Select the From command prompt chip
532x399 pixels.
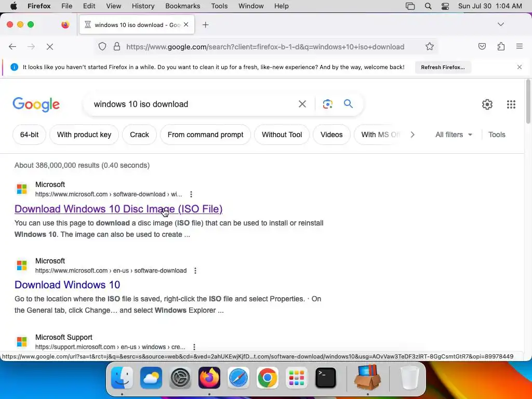coord(205,135)
